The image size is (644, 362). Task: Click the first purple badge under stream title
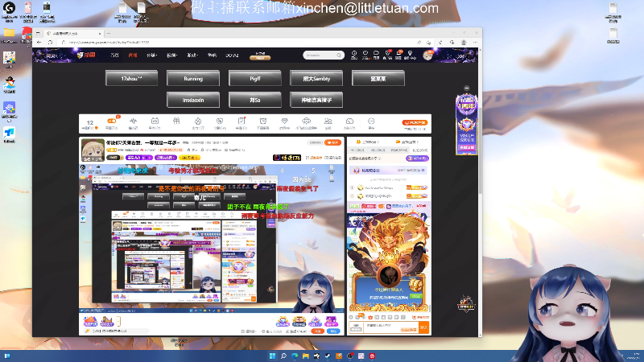pyautogui.click(x=139, y=158)
